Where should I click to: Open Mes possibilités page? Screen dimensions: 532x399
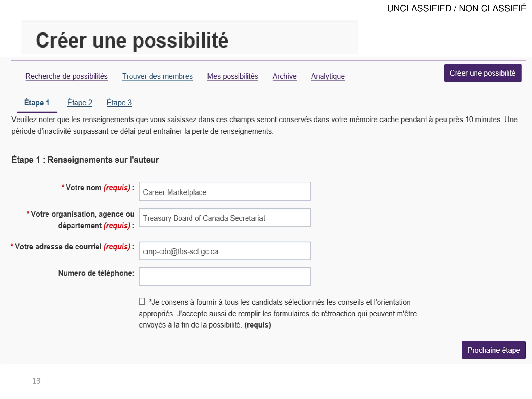[x=232, y=76]
